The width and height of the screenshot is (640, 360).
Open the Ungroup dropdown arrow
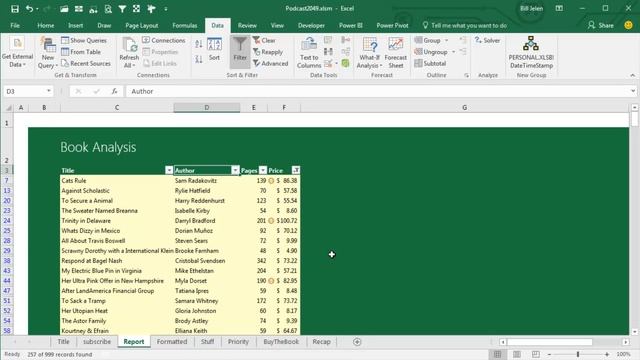point(453,52)
